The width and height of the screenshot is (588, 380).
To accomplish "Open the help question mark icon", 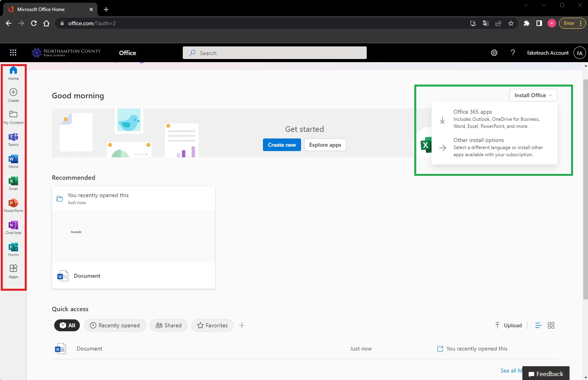I will tap(513, 53).
